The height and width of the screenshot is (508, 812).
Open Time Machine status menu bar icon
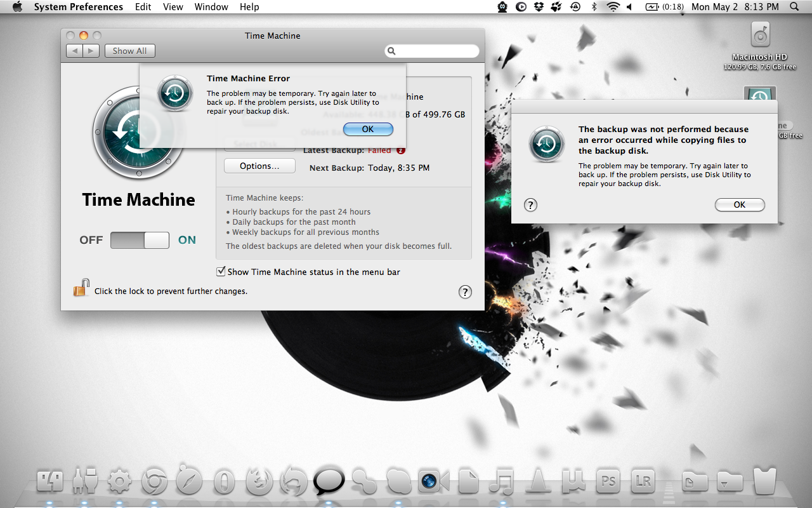(575, 7)
